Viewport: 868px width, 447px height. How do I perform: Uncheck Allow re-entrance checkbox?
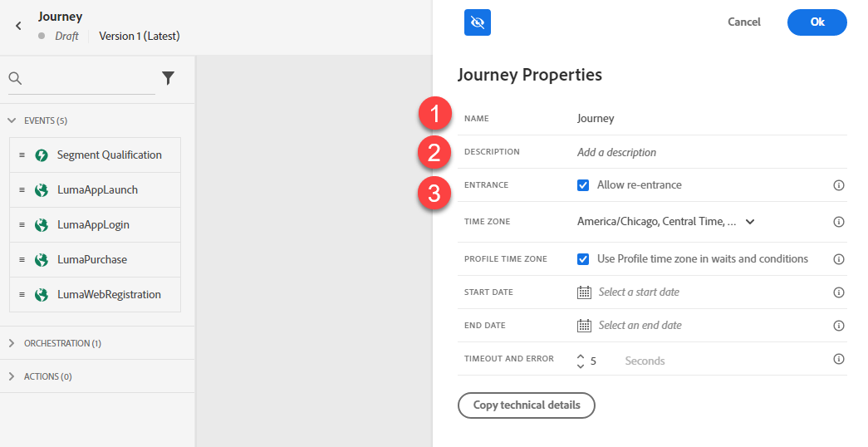(583, 185)
